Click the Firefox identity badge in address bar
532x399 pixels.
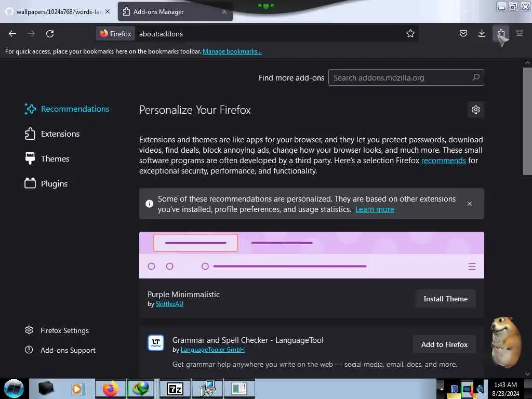[x=115, y=34]
